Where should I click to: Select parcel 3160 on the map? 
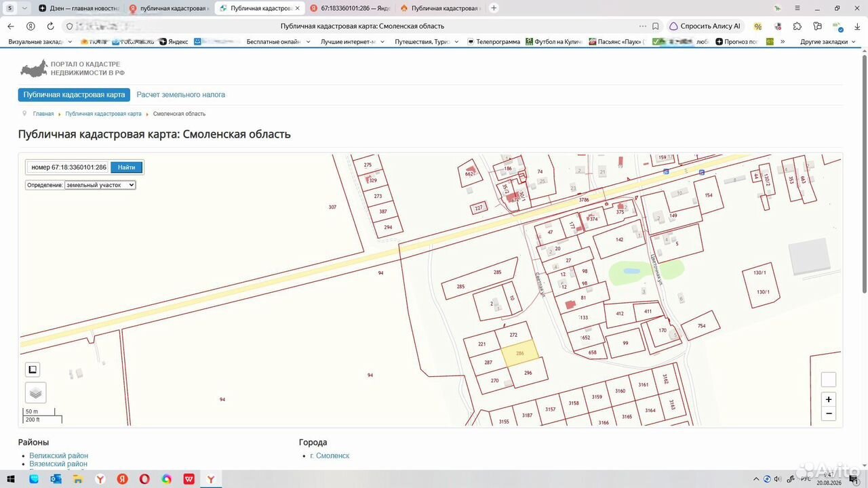pyautogui.click(x=620, y=391)
